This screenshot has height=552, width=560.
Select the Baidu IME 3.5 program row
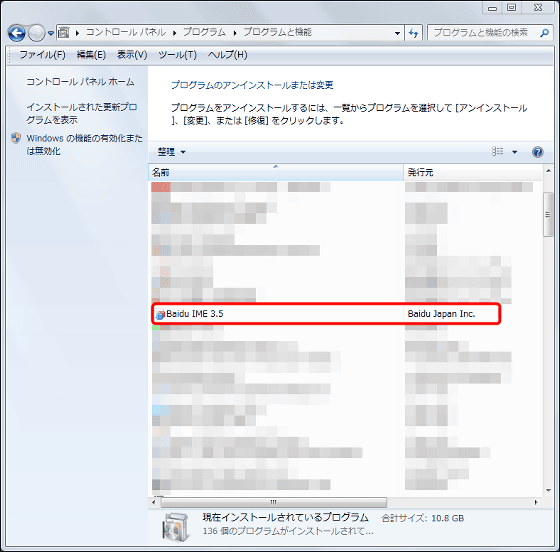[x=326, y=314]
